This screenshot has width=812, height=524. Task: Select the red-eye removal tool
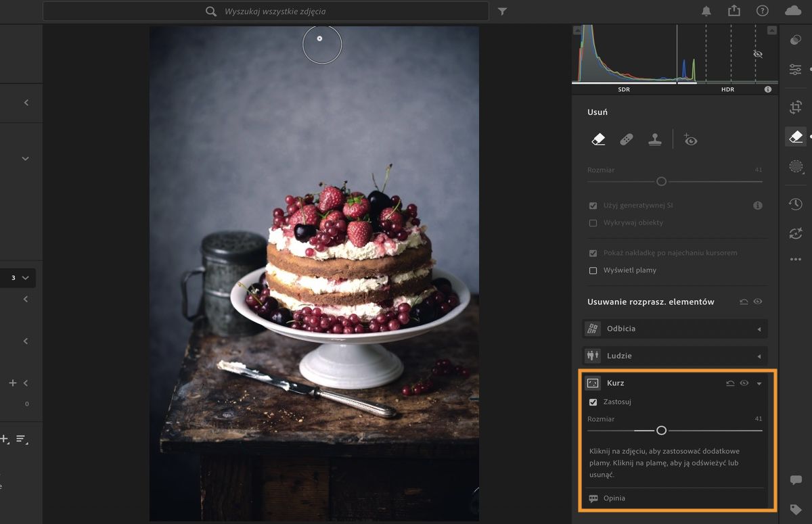tap(690, 139)
